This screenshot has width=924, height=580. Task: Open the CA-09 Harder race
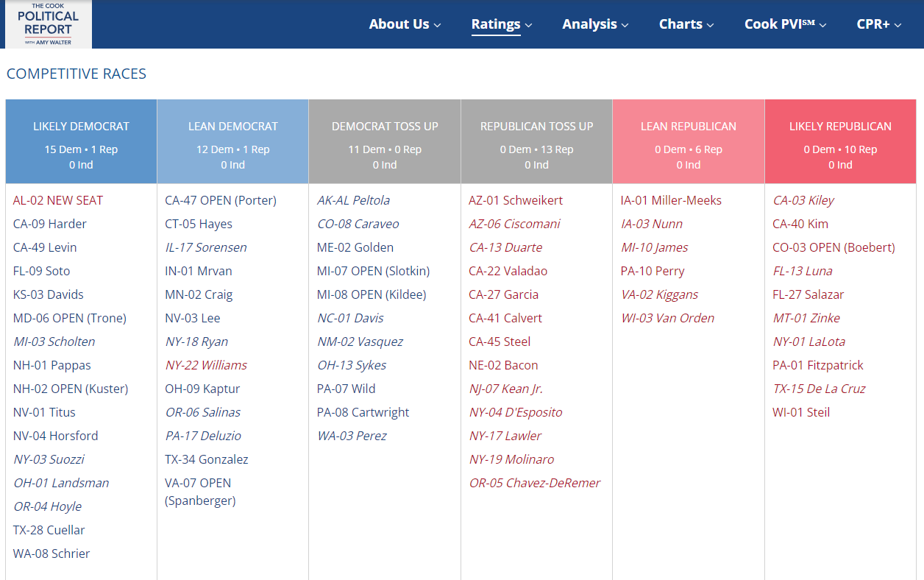click(x=50, y=224)
